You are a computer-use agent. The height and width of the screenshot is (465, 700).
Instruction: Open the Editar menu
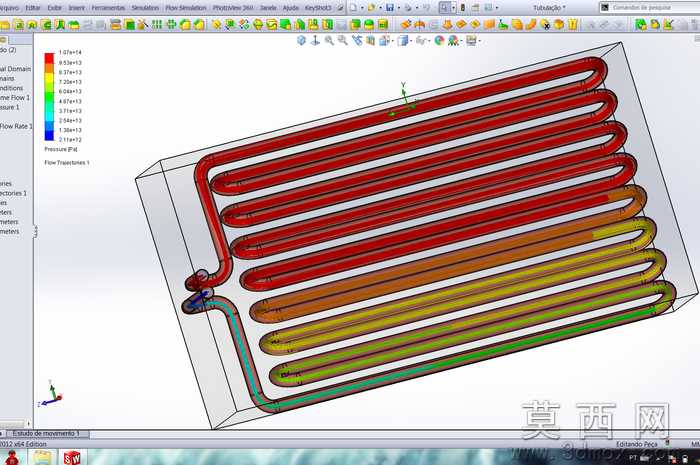point(33,8)
